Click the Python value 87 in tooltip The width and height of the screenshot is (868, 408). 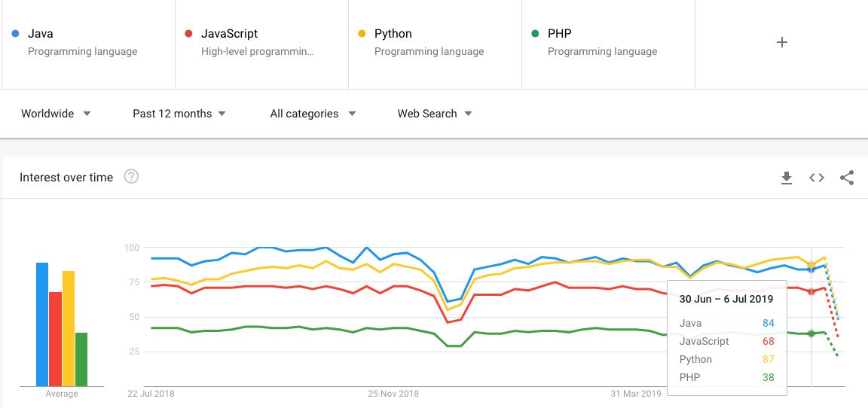tap(767, 359)
